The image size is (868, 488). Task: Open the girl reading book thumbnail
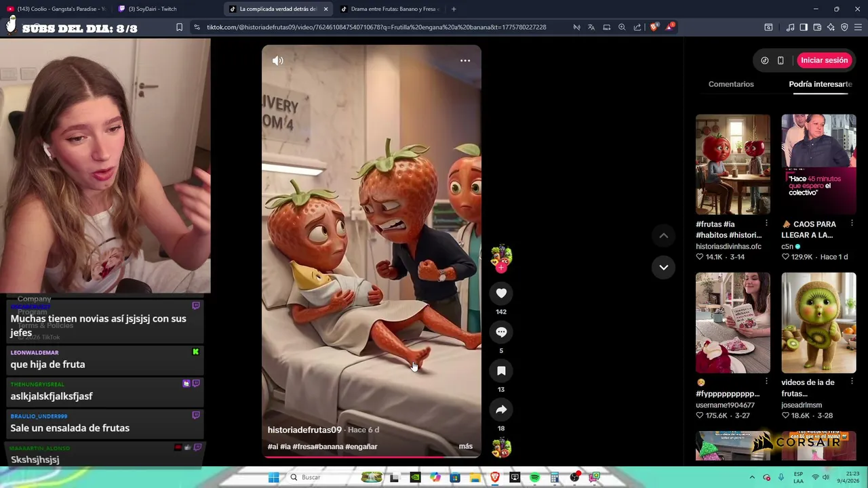point(733,323)
